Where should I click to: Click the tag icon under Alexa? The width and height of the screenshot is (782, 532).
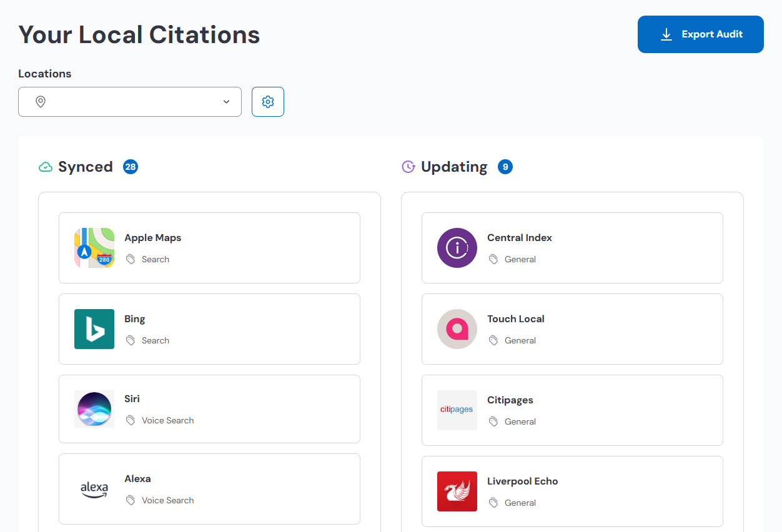[x=131, y=500]
